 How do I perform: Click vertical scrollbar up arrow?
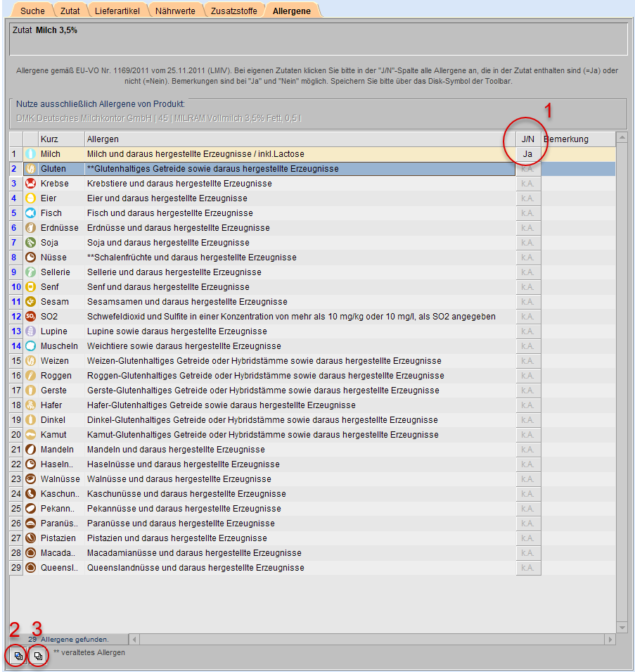click(622, 138)
